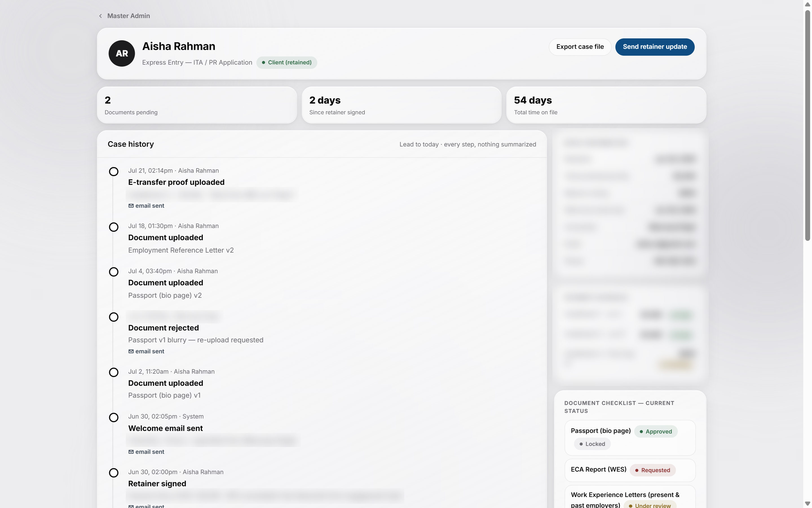The height and width of the screenshot is (508, 812).
Task: Go back to Master Admin
Action: click(x=128, y=16)
